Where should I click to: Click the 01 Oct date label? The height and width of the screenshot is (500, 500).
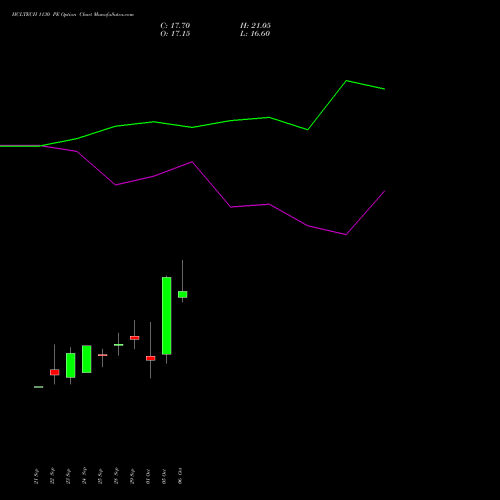[x=148, y=476]
